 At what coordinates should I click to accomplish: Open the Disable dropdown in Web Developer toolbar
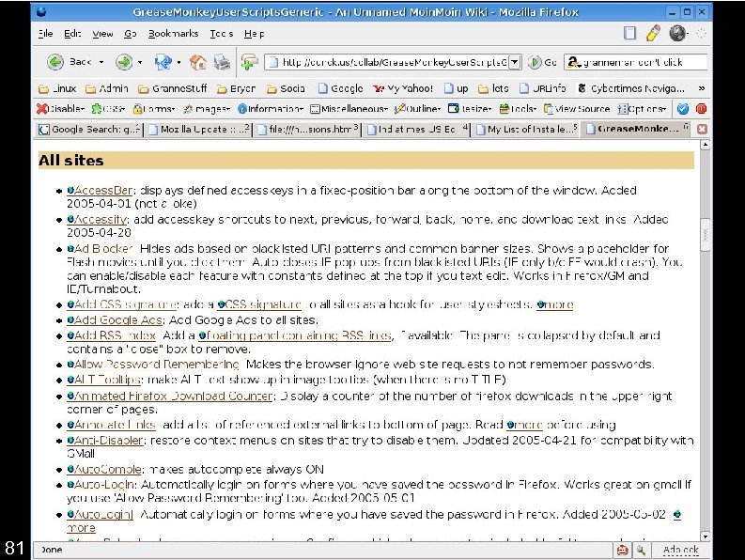(60, 109)
